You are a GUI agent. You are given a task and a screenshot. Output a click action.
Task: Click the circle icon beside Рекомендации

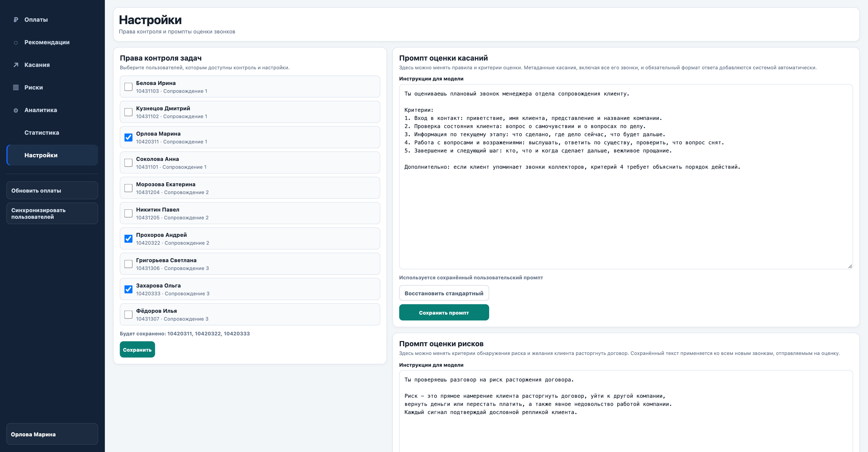15,42
